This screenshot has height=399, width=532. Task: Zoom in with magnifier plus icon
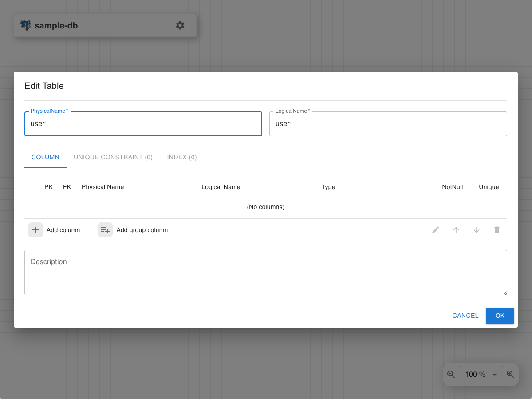[510, 374]
